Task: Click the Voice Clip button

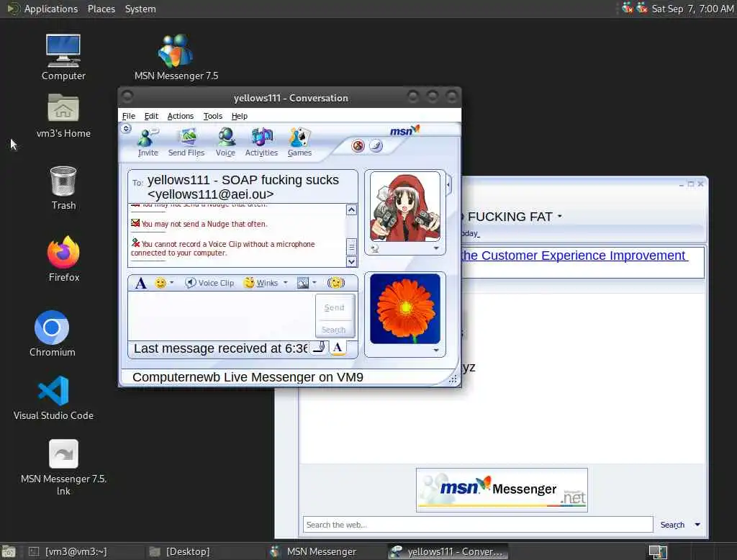Action: point(209,283)
